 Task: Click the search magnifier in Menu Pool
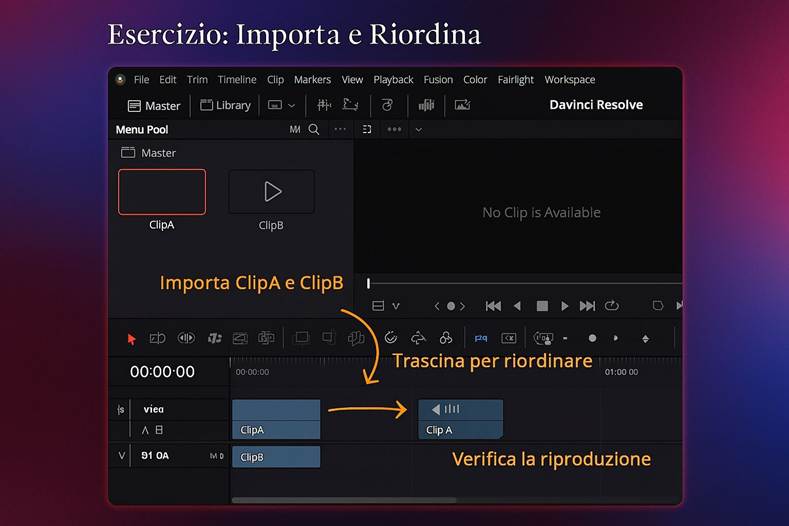click(314, 129)
